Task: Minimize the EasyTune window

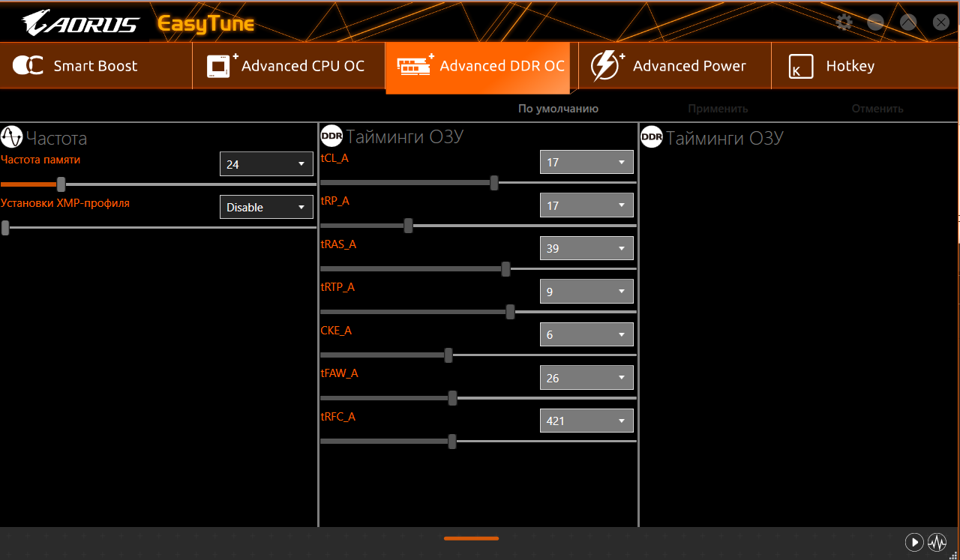Action: (875, 22)
